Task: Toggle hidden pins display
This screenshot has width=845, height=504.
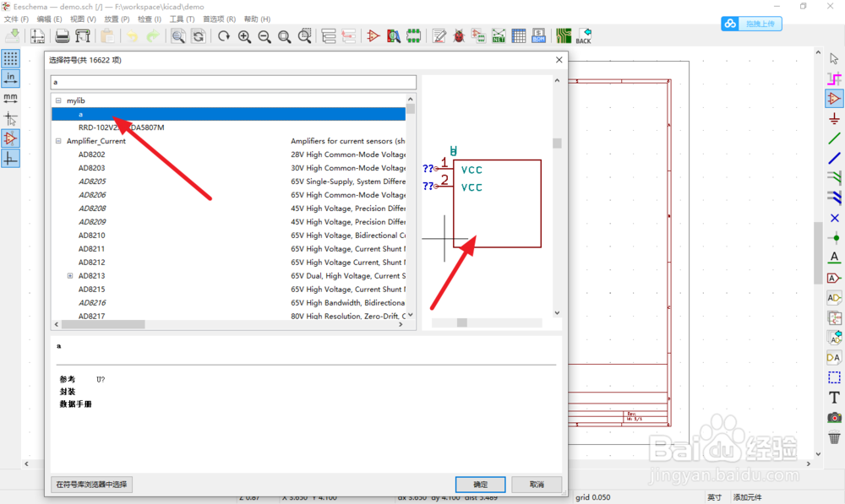Action: point(11,138)
